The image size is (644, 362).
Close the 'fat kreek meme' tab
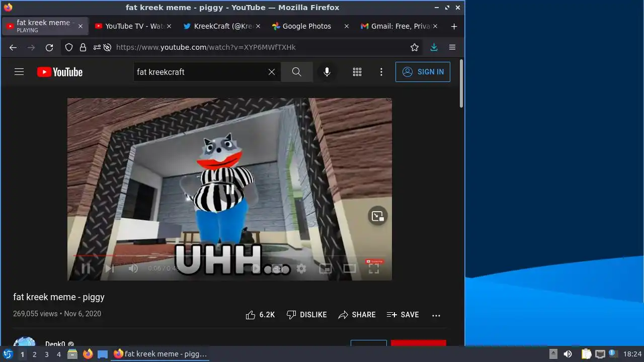click(80, 26)
